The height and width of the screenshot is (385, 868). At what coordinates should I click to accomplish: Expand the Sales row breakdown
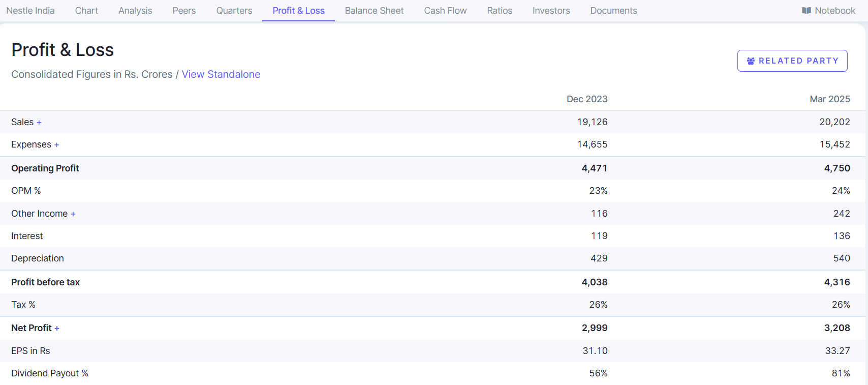(39, 123)
